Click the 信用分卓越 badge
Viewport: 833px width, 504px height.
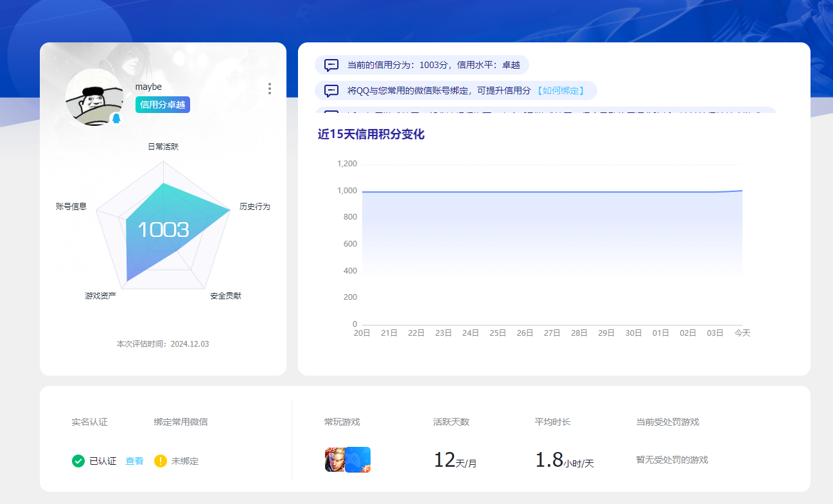point(163,105)
